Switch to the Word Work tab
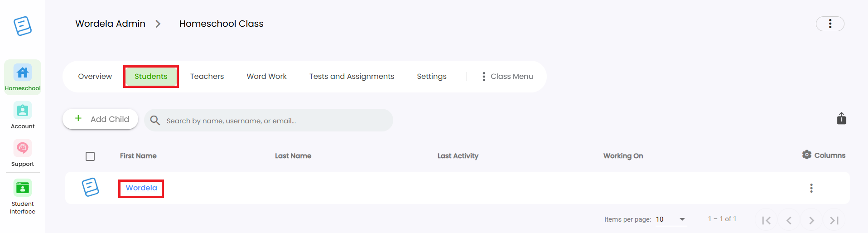868x233 pixels. 266,77
